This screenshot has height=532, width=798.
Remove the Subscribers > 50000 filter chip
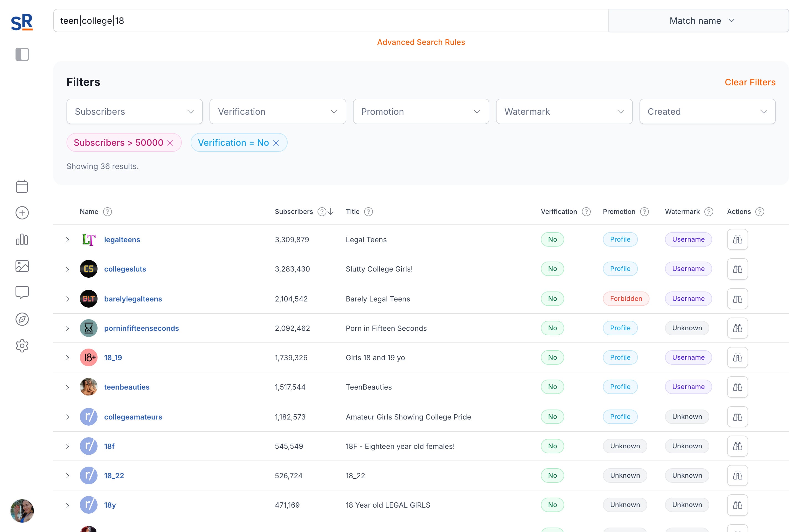[170, 143]
